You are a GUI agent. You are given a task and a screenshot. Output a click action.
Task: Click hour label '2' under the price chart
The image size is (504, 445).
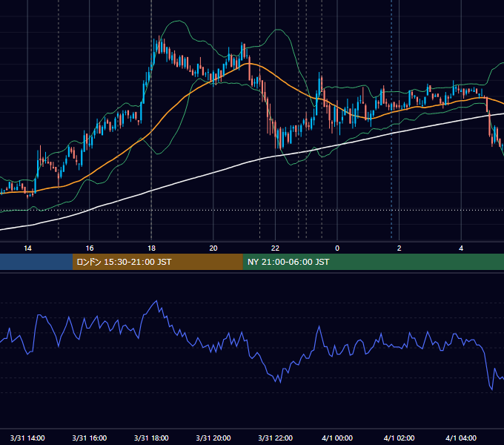[399, 248]
